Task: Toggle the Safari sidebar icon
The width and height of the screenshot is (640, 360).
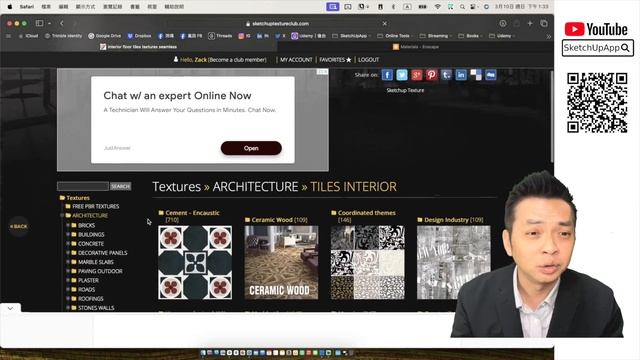Action: 40,23
